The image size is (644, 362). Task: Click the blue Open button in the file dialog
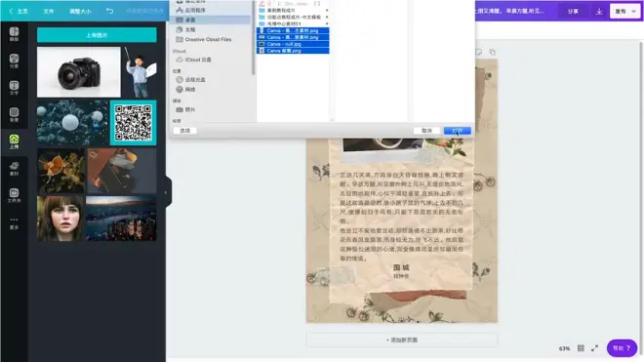click(457, 131)
